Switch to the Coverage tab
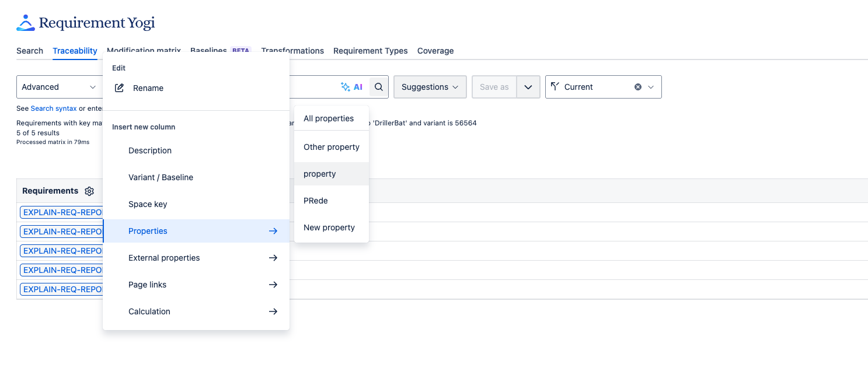The width and height of the screenshot is (868, 389). [435, 51]
